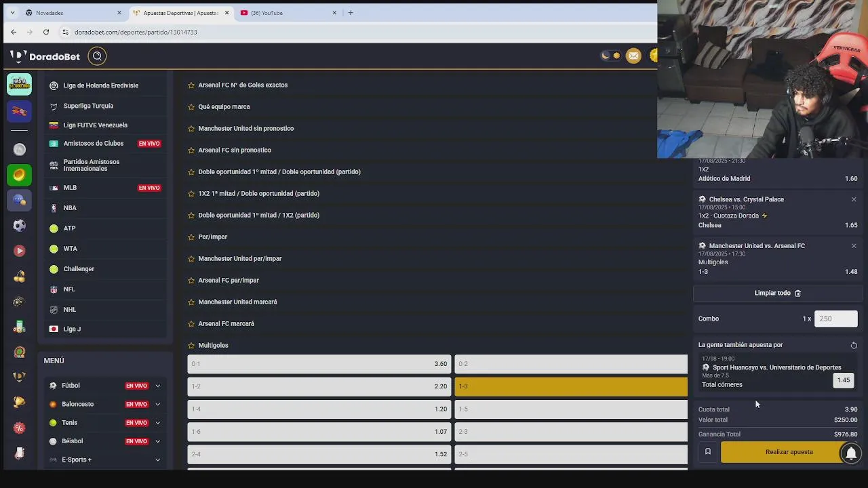Open the cherries slots sidebar icon
The width and height of the screenshot is (868, 488).
pos(19,276)
